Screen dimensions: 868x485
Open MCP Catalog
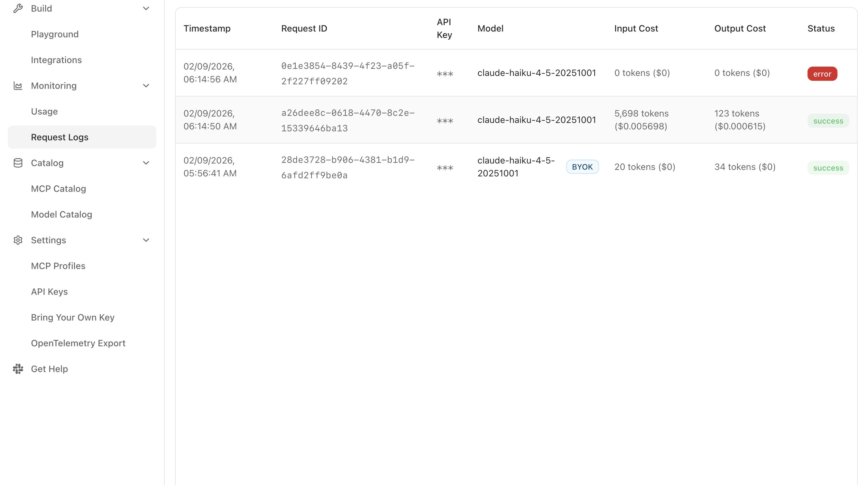pos(58,188)
